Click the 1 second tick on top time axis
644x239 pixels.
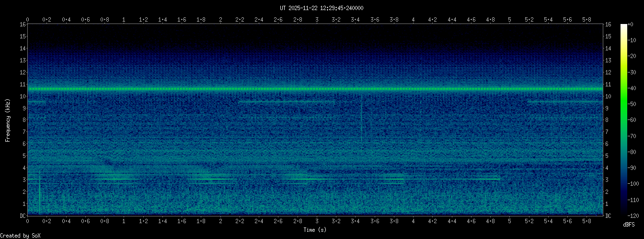tap(124, 20)
